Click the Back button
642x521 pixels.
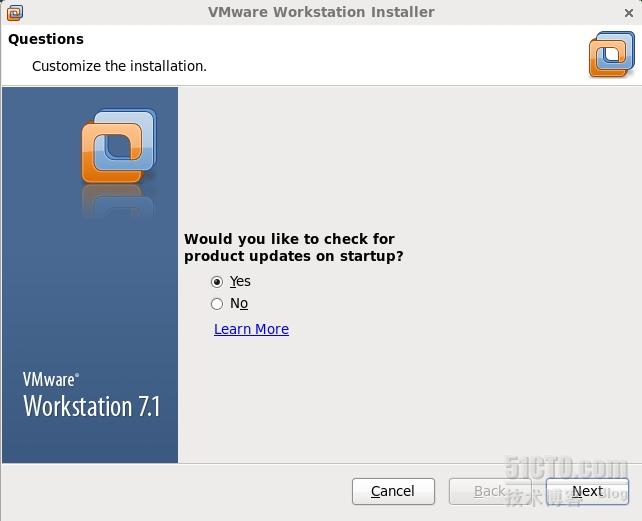coord(490,491)
